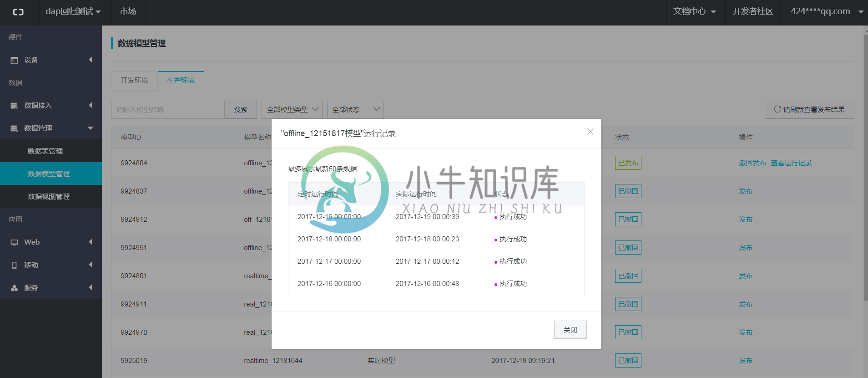
Task: Open 市场 in top navigation
Action: [128, 11]
